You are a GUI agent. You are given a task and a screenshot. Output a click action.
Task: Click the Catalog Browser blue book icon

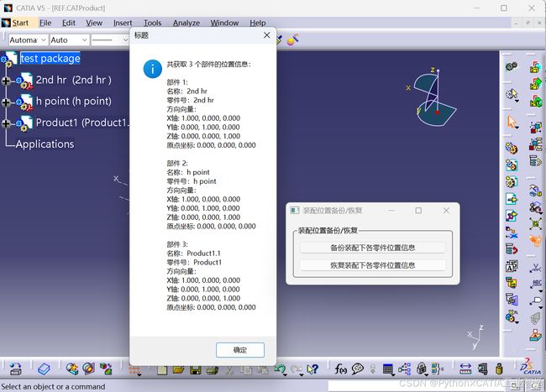click(x=44, y=368)
